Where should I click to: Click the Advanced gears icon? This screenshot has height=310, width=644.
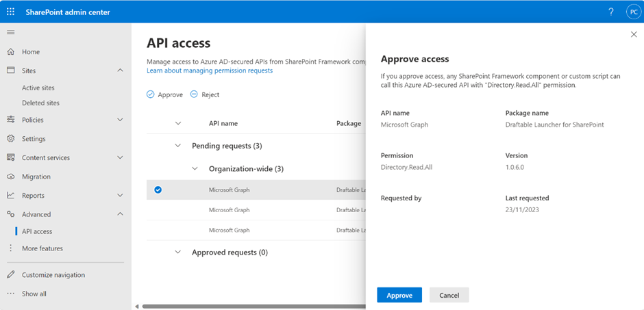11,214
